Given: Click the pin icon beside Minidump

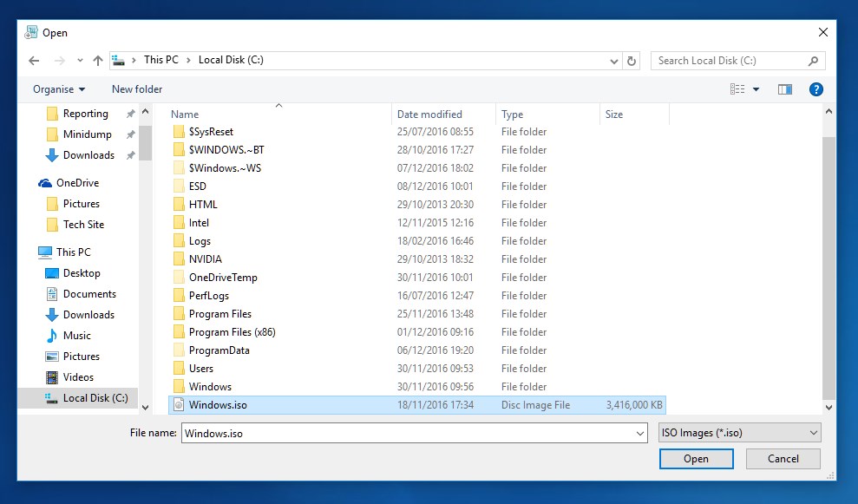Looking at the screenshot, I should (x=130, y=134).
